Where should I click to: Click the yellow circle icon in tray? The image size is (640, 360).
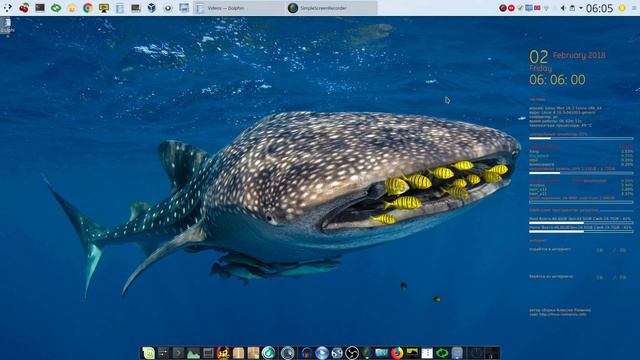coord(622,8)
